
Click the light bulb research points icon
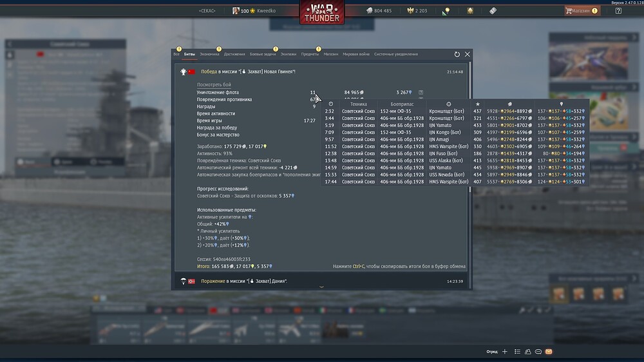(448, 11)
